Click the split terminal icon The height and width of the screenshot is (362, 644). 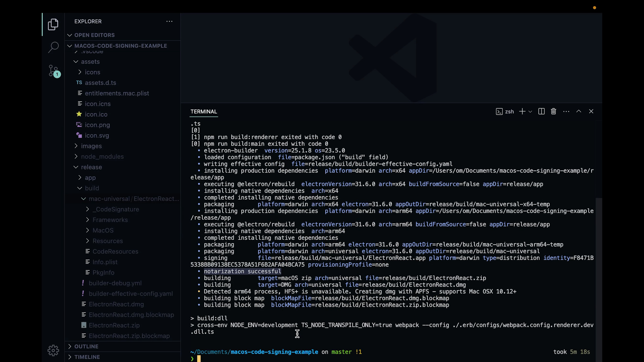coord(541,111)
